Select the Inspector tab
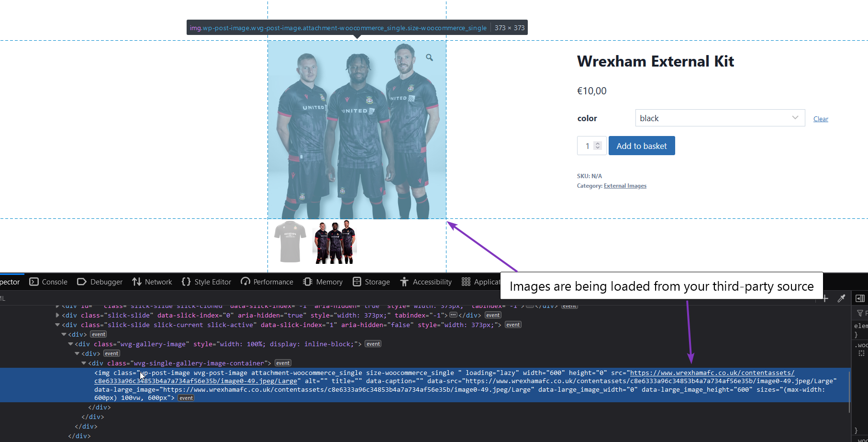 click(x=10, y=282)
